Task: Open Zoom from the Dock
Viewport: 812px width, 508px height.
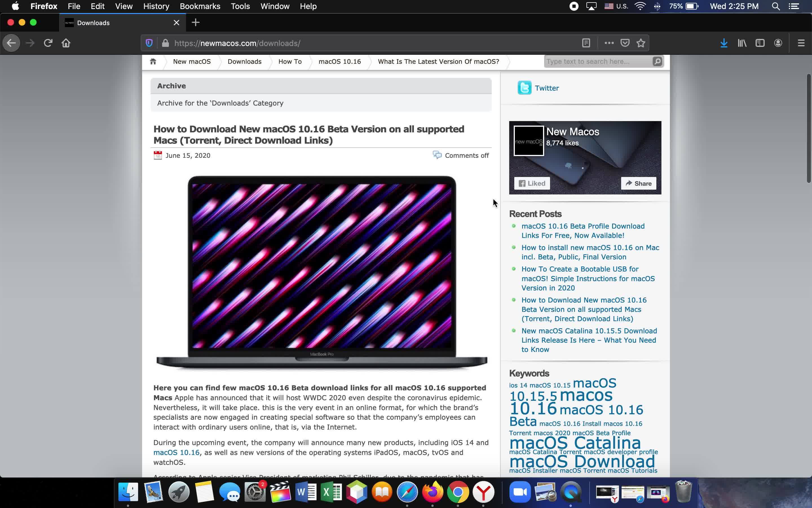Action: (x=520, y=492)
